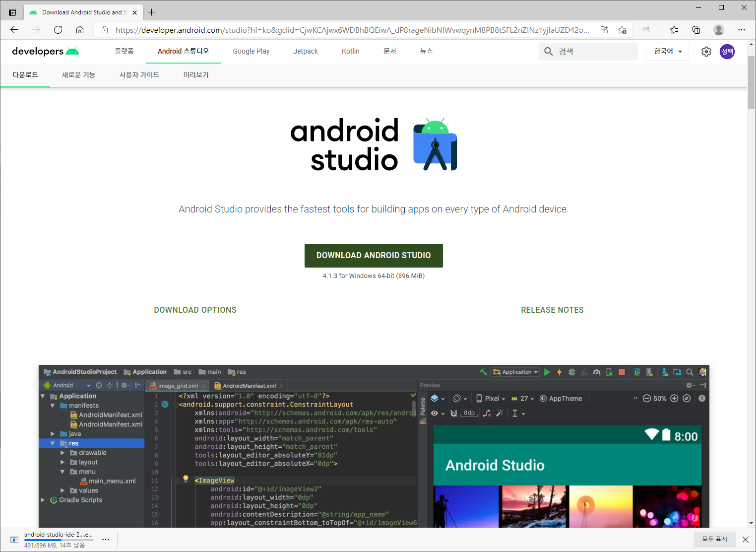The height and width of the screenshot is (552, 756).
Task: Open browser Settings and more menu
Action: 741,30
